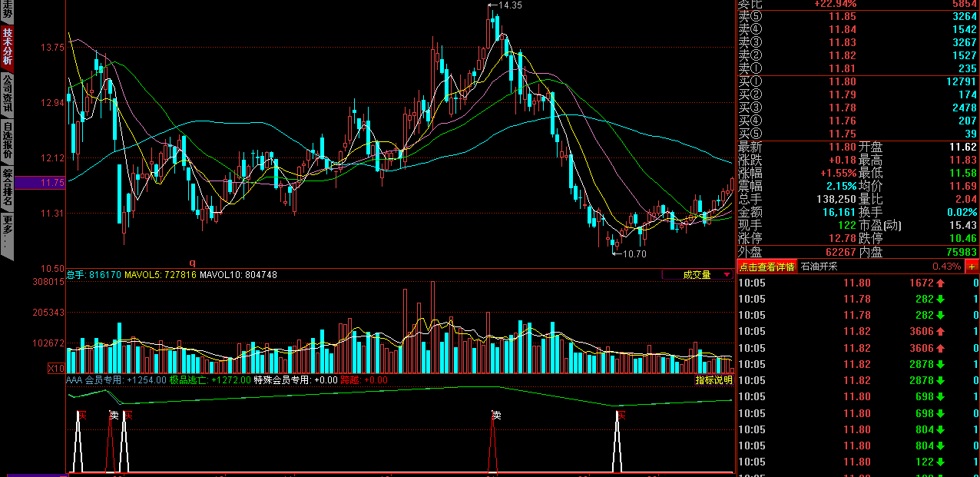Click the 指标说明 indicator description button

(713, 380)
